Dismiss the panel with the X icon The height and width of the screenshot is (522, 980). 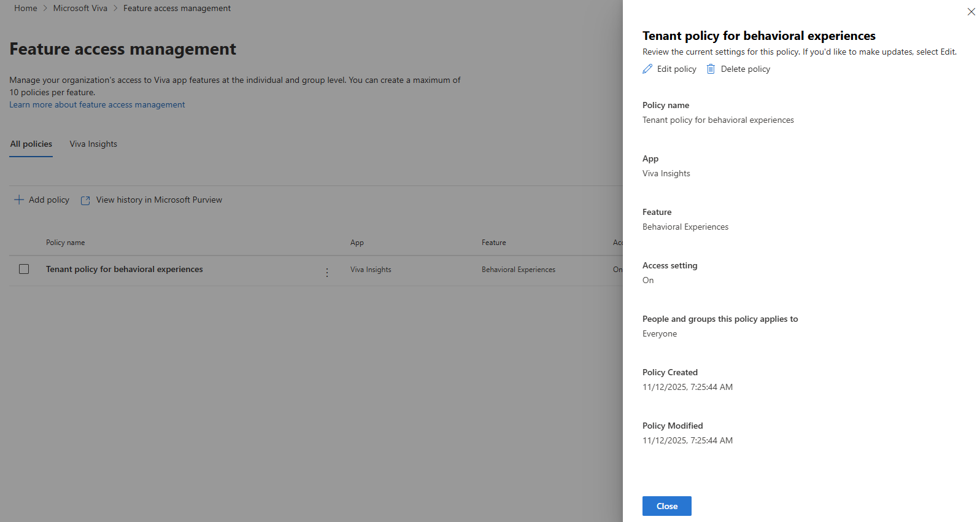(x=971, y=12)
